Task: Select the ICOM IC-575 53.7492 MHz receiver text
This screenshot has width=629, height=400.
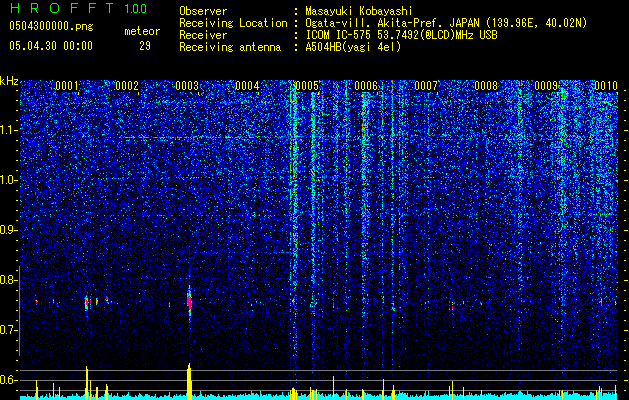Action: click(401, 35)
